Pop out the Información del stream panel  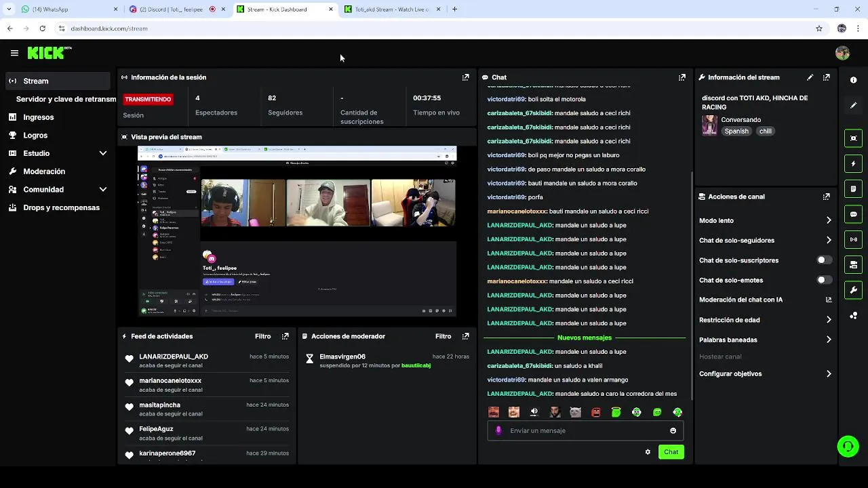[x=826, y=77]
